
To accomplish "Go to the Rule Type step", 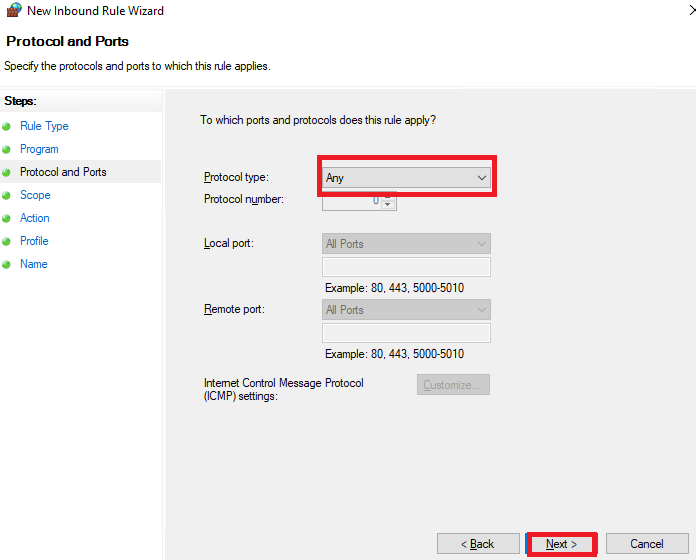I will pyautogui.click(x=44, y=126).
